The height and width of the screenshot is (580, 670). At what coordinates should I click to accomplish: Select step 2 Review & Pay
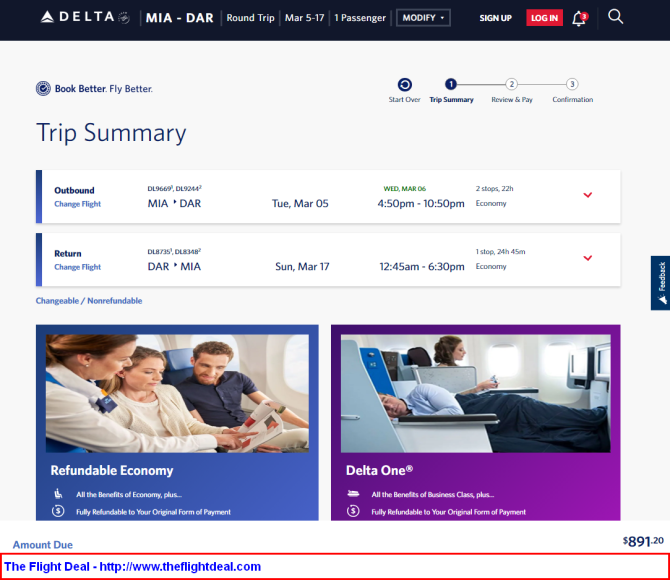point(511,90)
